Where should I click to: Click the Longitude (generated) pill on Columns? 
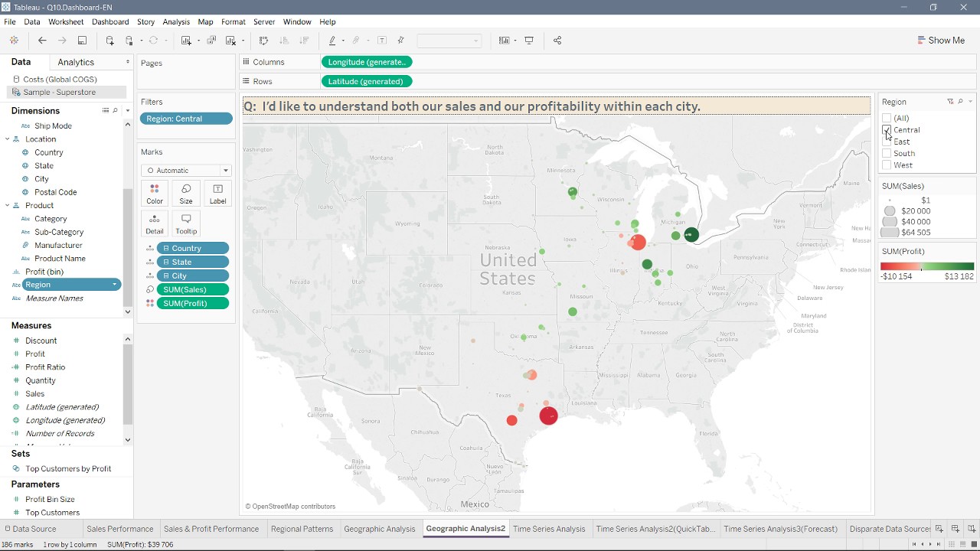coord(367,62)
